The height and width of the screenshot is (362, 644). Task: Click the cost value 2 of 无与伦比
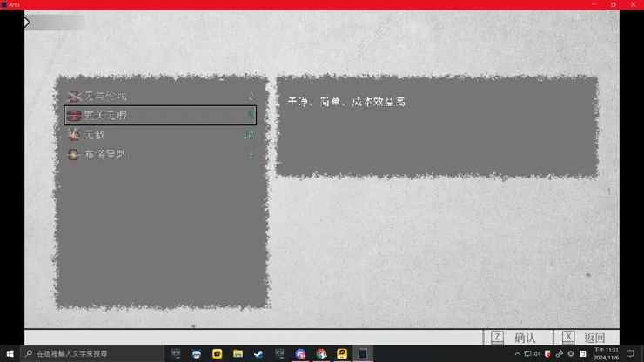coord(251,96)
